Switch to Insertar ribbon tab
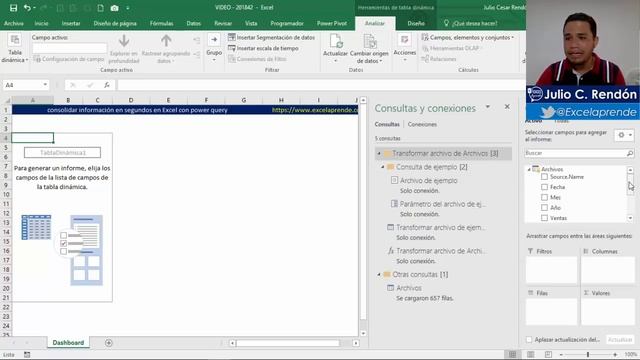Viewport: 640px width, 360px height. pos(71,24)
